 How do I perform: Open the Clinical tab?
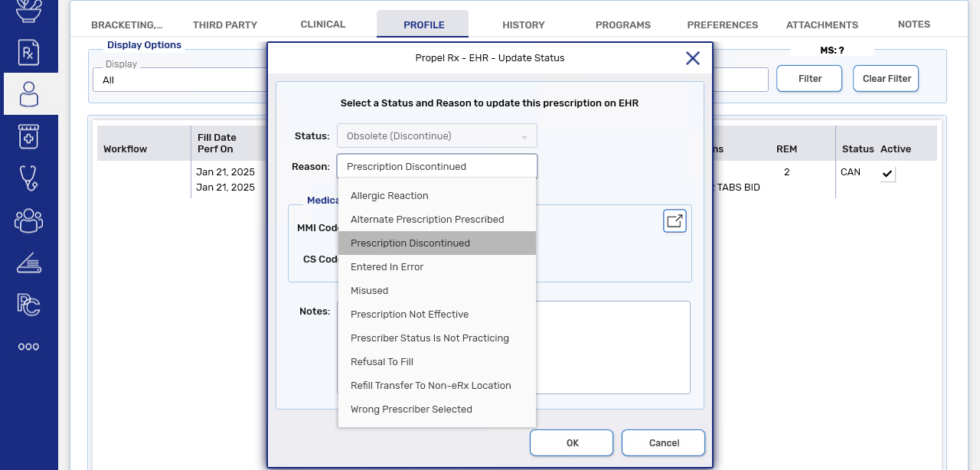[x=323, y=24]
